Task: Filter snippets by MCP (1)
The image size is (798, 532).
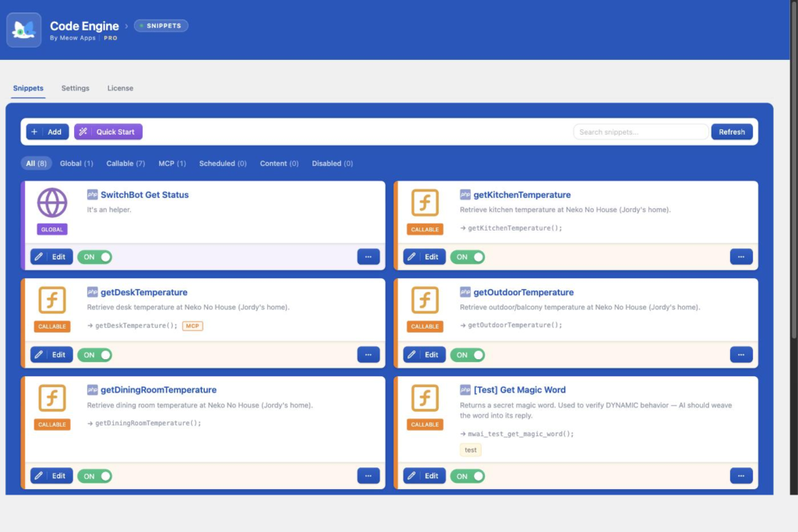Action: (172, 164)
